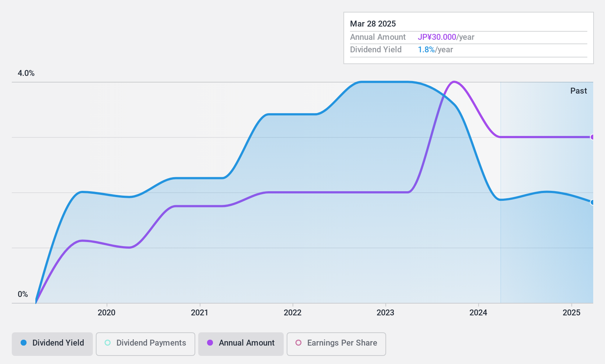Click the purple Annual Amount endpoint marker
Viewport: 605px width, 364px height.
pyautogui.click(x=592, y=137)
